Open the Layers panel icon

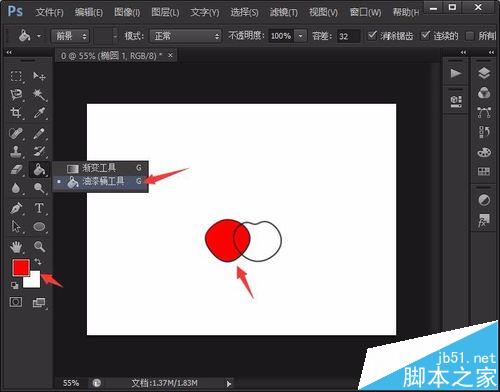(x=484, y=73)
